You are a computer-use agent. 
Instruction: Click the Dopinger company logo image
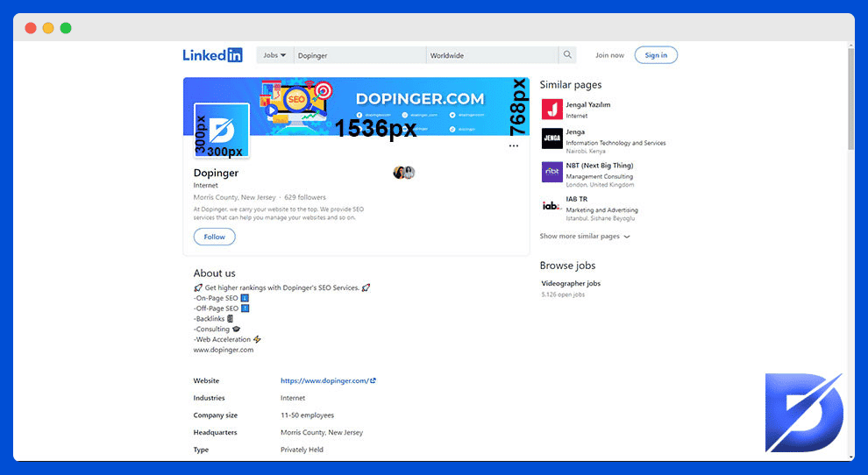[x=222, y=131]
